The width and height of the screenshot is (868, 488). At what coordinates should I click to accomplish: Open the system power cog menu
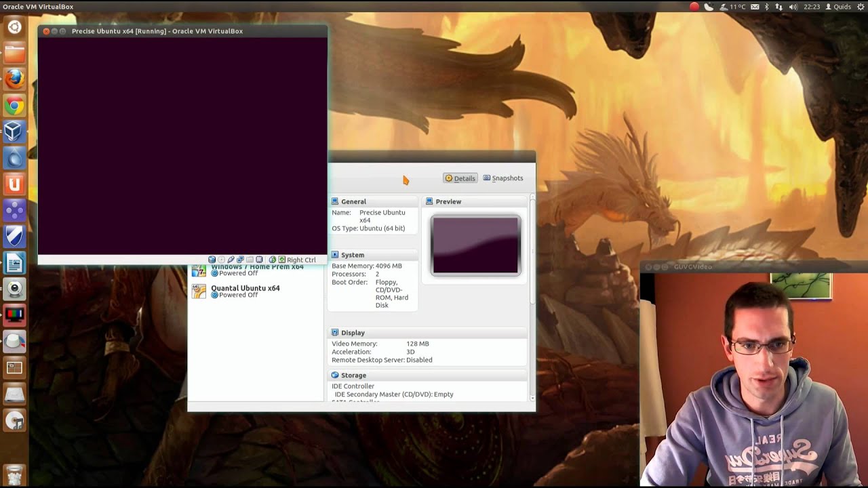coord(860,7)
